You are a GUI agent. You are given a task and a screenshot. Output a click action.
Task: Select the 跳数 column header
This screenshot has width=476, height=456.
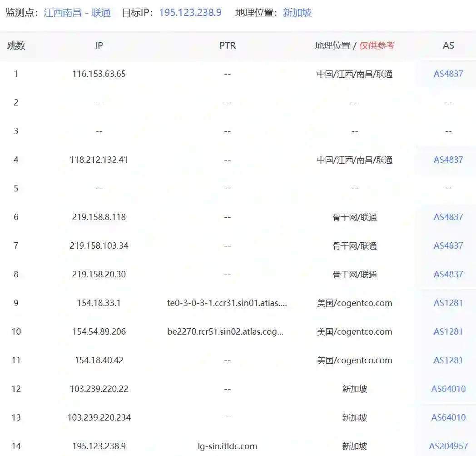coord(16,45)
